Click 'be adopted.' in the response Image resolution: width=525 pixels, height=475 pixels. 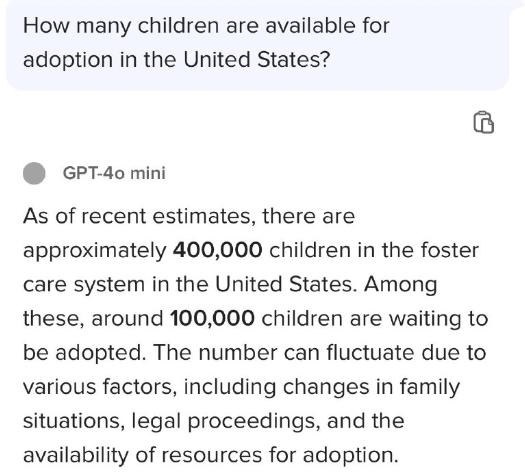(84, 353)
